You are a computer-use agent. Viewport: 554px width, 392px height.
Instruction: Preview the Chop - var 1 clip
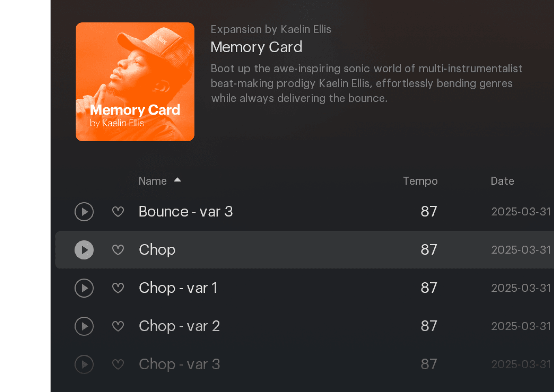click(x=84, y=288)
